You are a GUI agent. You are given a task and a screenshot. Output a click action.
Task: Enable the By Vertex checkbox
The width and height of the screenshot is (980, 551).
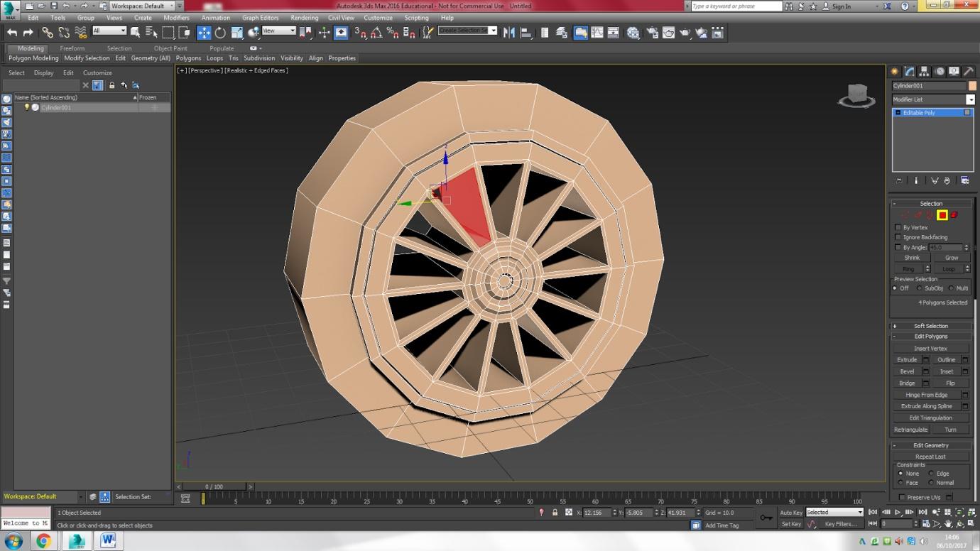pos(898,227)
